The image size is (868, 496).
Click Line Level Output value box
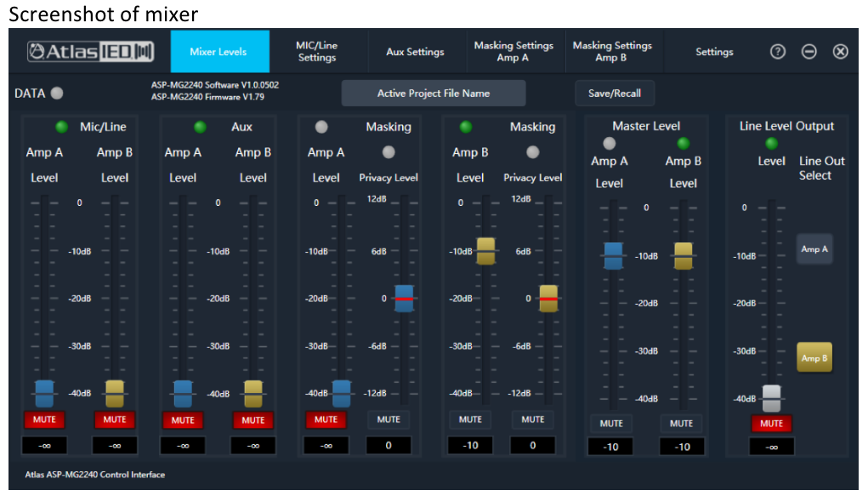tap(771, 447)
